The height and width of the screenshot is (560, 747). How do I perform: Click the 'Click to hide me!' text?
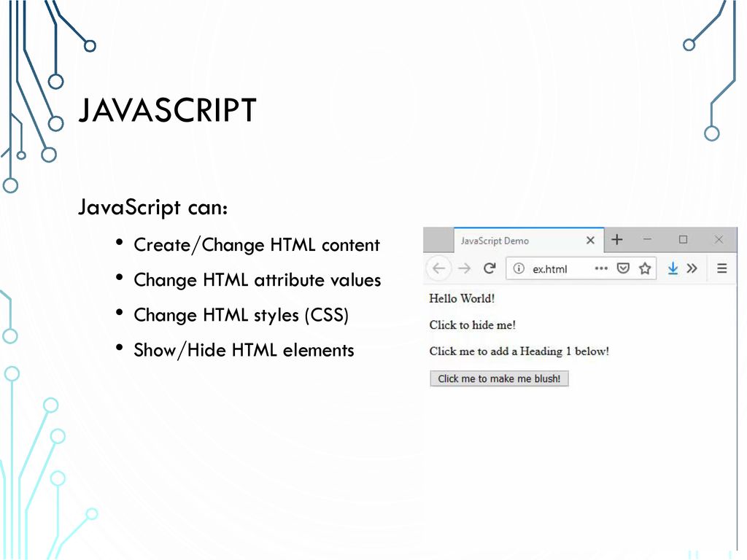coord(472,324)
